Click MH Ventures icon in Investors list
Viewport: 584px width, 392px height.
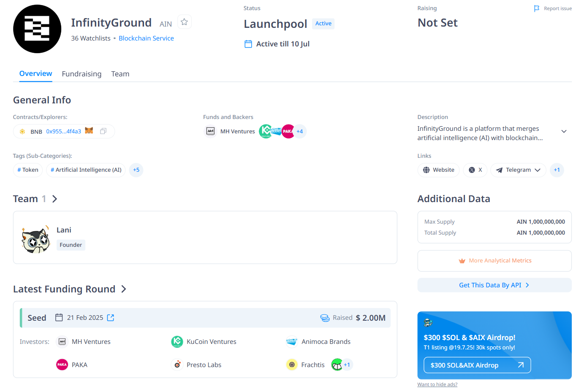pos(62,341)
